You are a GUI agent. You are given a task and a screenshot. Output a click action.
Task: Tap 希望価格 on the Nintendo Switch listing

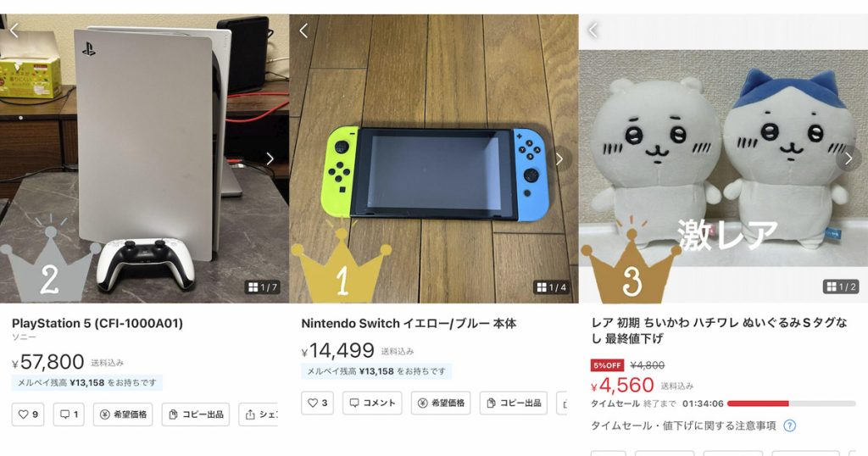tap(441, 403)
